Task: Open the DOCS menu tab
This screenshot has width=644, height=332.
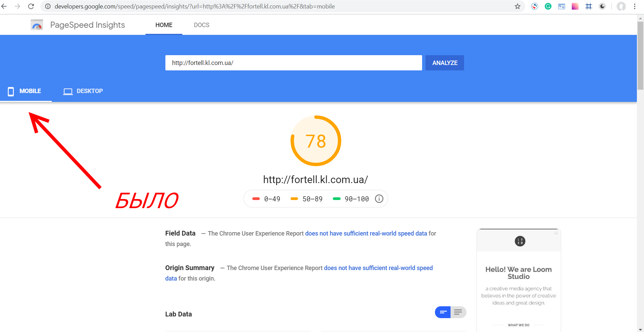Action: point(202,25)
